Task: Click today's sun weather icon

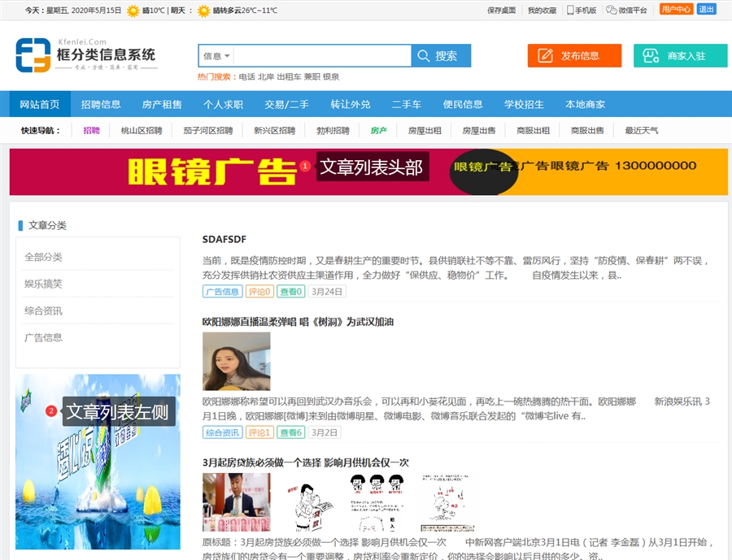Action: point(133,11)
